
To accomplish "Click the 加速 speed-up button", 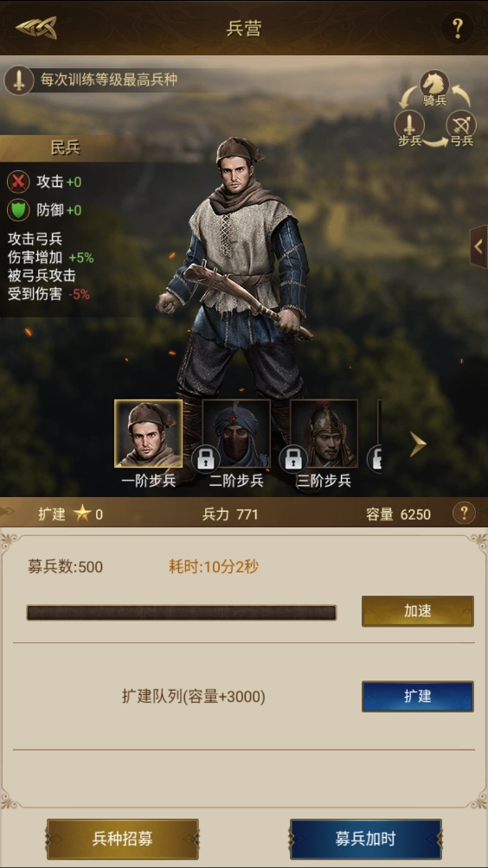I will click(x=418, y=611).
